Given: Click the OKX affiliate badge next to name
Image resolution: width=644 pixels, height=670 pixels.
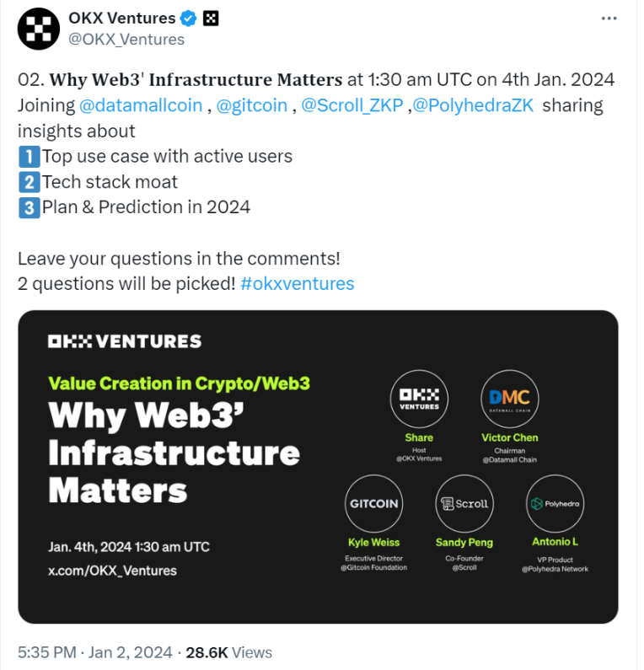Looking at the screenshot, I should tap(210, 19).
